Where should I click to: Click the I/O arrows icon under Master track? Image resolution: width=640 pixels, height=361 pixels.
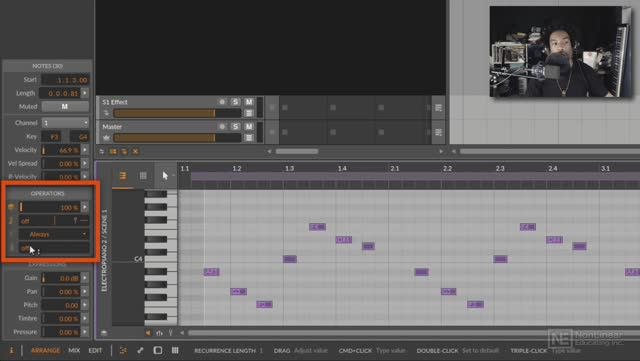[x=102, y=152]
